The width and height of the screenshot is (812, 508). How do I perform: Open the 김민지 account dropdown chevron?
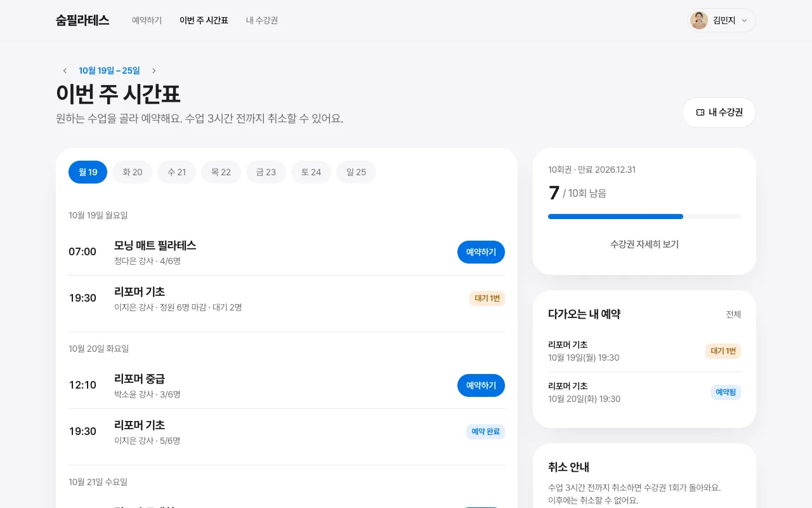click(744, 20)
